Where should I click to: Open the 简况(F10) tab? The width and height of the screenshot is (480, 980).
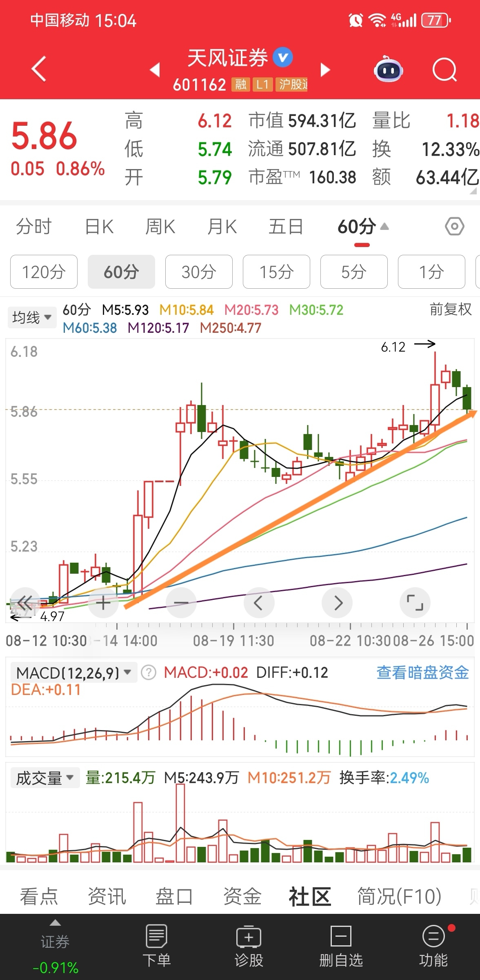(399, 897)
